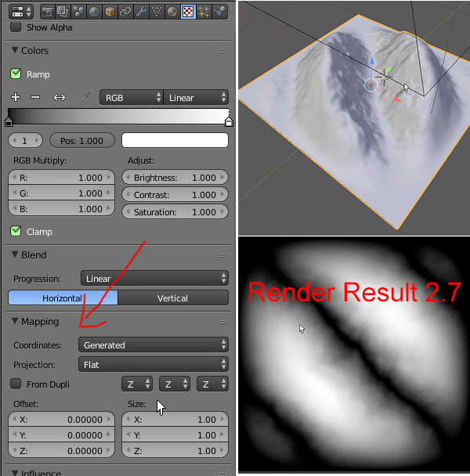Enable the From Dupli checkbox
Image resolution: width=470 pixels, height=476 pixels.
[x=16, y=384]
